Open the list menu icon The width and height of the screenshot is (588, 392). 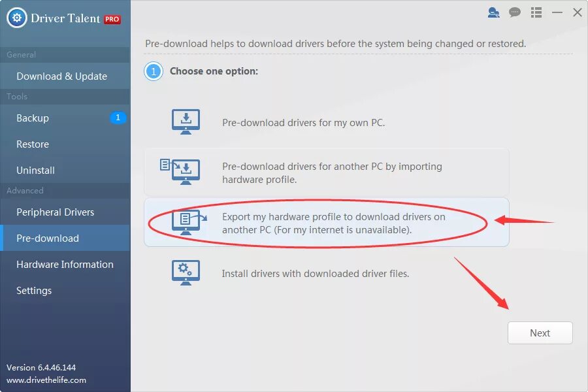pyautogui.click(x=536, y=12)
